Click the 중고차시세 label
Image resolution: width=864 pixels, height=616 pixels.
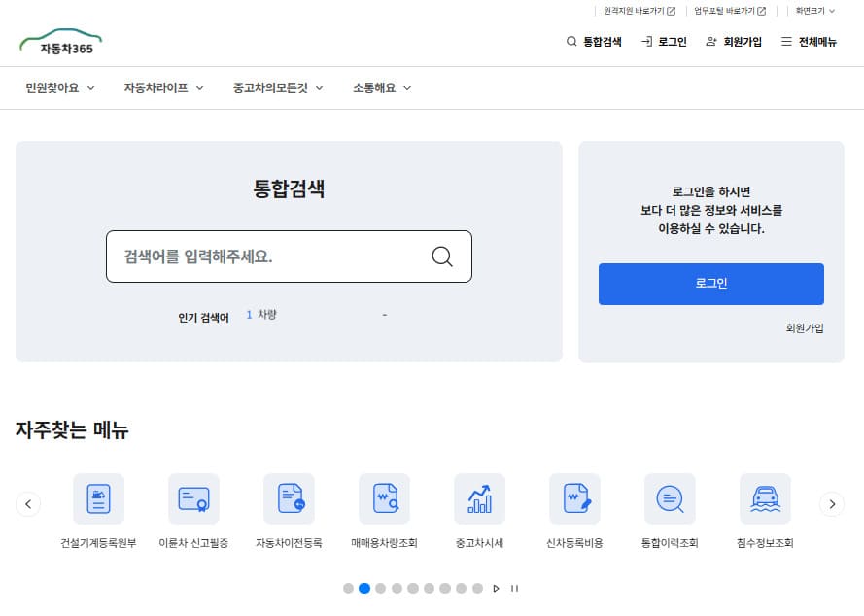coord(479,543)
